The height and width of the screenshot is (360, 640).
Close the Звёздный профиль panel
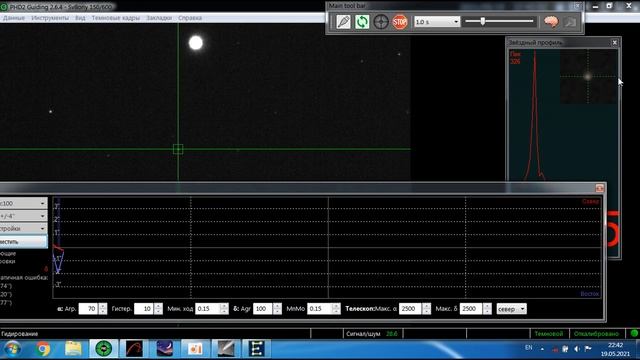(615, 42)
